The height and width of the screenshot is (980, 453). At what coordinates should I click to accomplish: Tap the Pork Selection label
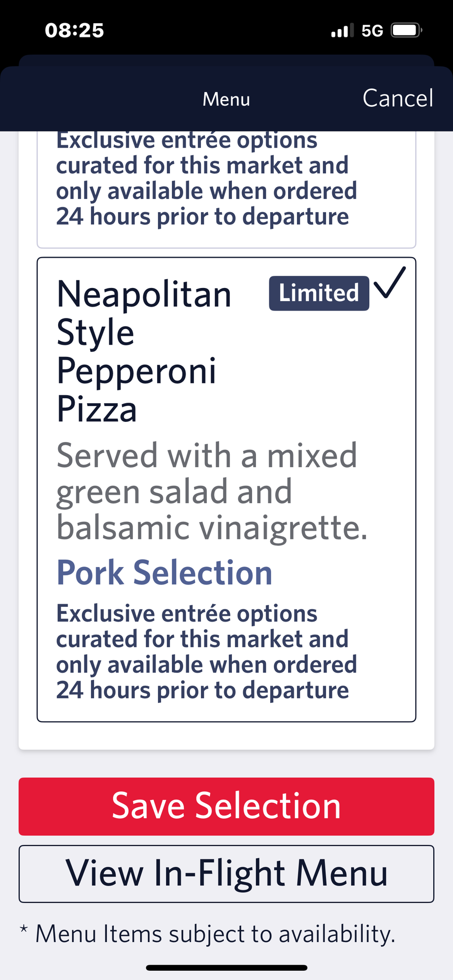[164, 573]
